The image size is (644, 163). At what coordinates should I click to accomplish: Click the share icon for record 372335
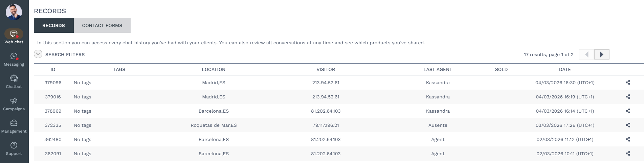coord(628,125)
